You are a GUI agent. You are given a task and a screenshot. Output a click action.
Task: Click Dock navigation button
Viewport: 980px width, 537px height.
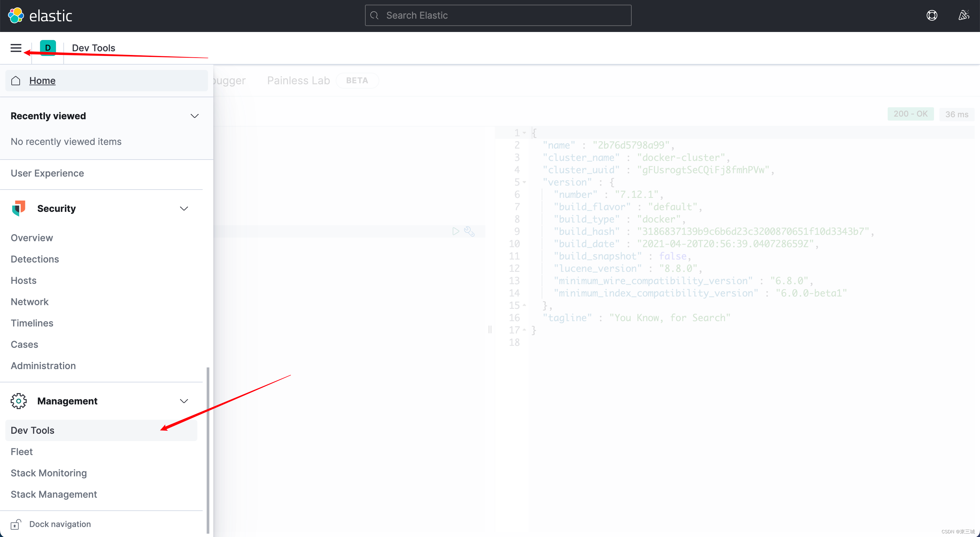51,524
